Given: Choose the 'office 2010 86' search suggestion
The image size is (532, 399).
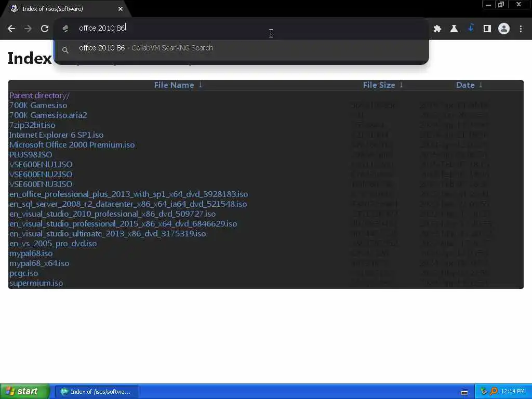Looking at the screenshot, I should [241, 48].
